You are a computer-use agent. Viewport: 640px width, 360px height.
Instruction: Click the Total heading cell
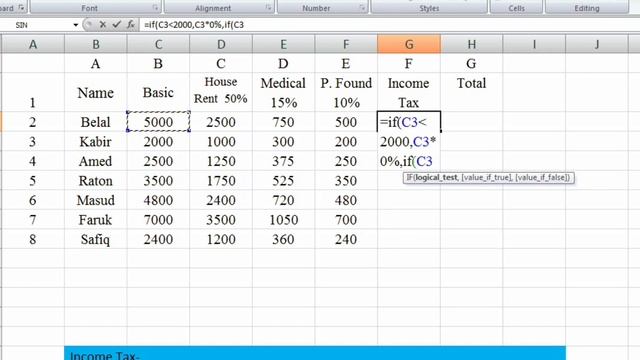[x=471, y=93]
